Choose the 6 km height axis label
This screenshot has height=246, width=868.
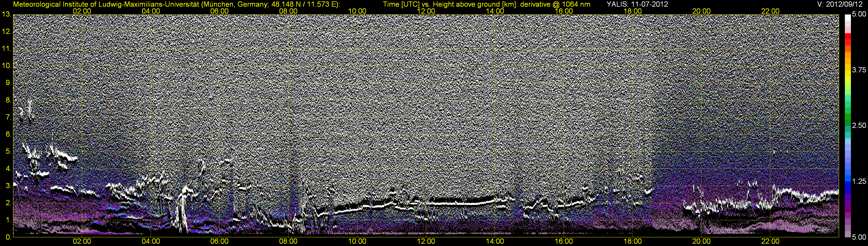coord(8,135)
